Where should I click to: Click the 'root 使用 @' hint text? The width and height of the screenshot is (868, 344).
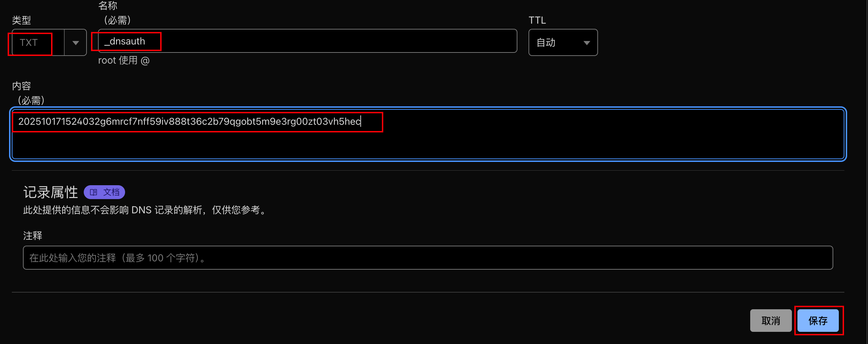[124, 60]
